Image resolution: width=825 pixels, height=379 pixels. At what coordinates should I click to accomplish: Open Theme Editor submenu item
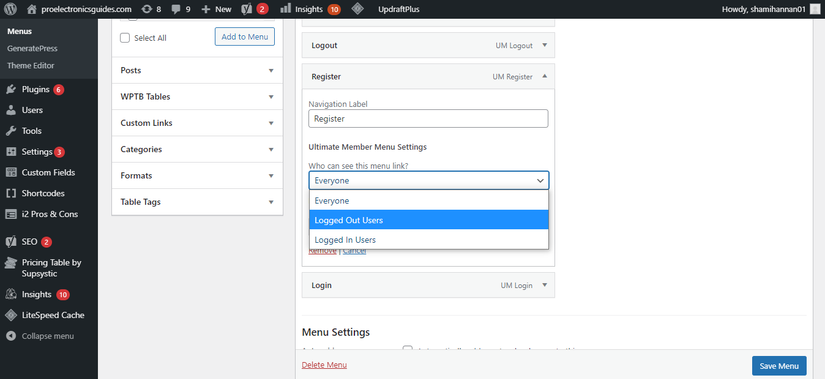click(31, 66)
